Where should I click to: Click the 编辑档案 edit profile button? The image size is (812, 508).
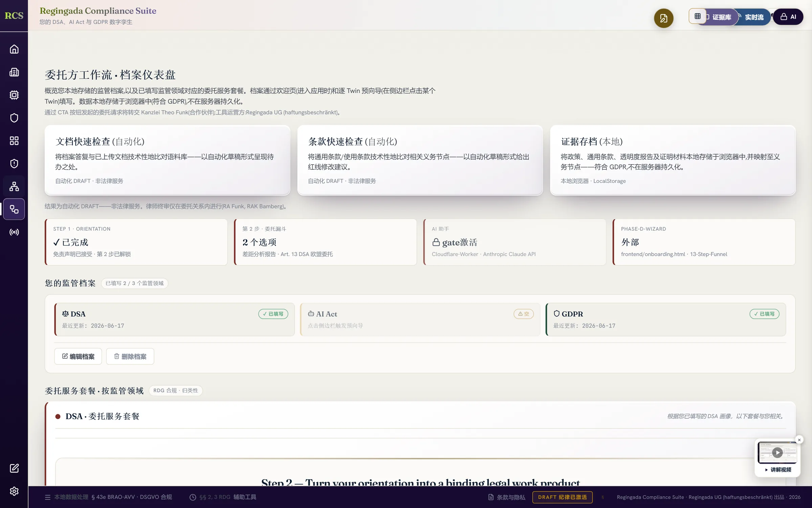coord(78,356)
